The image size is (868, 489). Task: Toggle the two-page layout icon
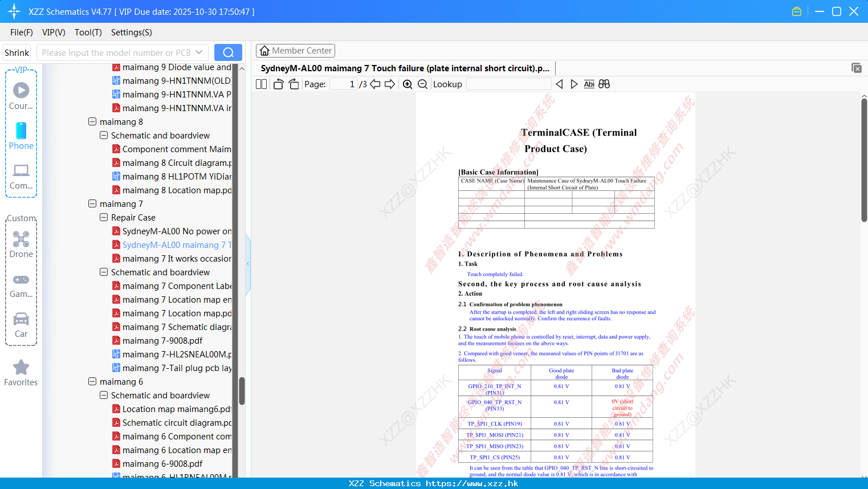pos(261,84)
